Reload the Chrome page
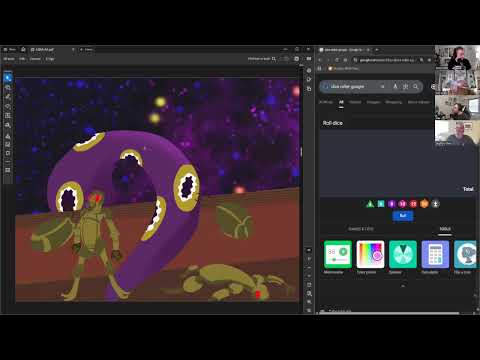 click(337, 60)
